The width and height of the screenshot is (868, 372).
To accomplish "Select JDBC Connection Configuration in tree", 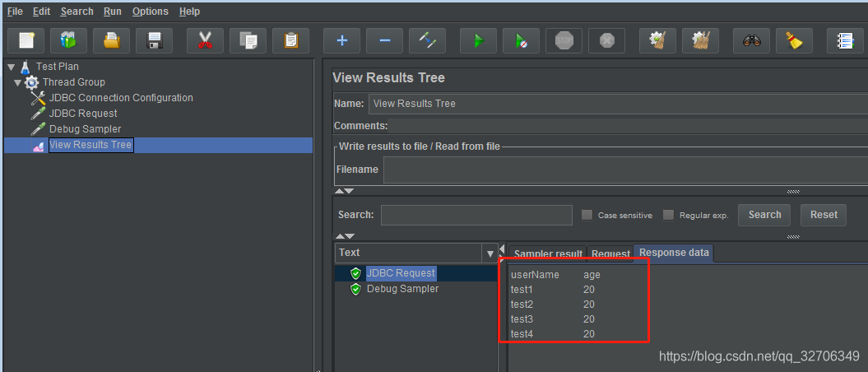I will (121, 98).
